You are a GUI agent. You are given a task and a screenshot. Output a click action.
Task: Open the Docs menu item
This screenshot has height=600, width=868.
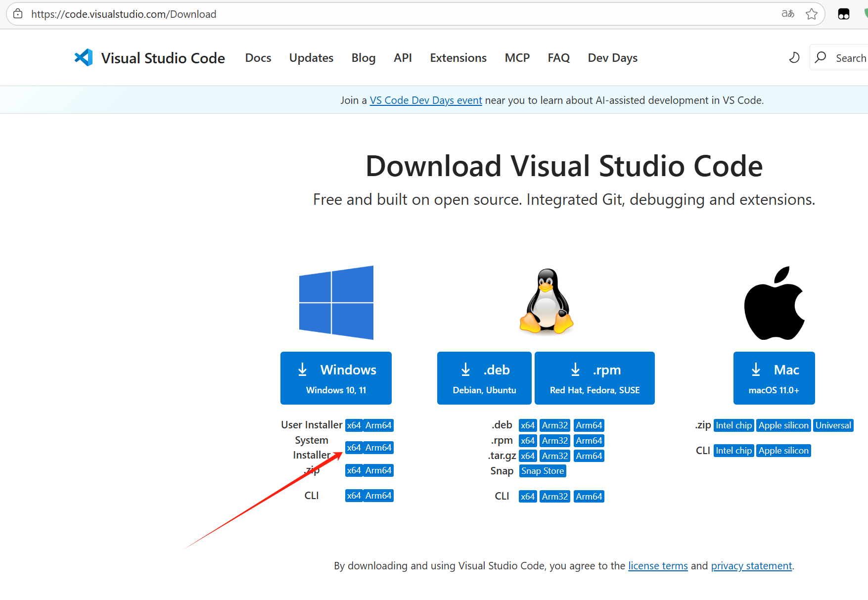click(258, 58)
